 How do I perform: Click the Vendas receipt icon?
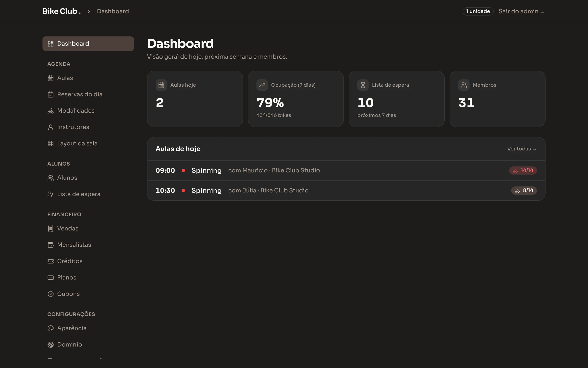pos(50,229)
